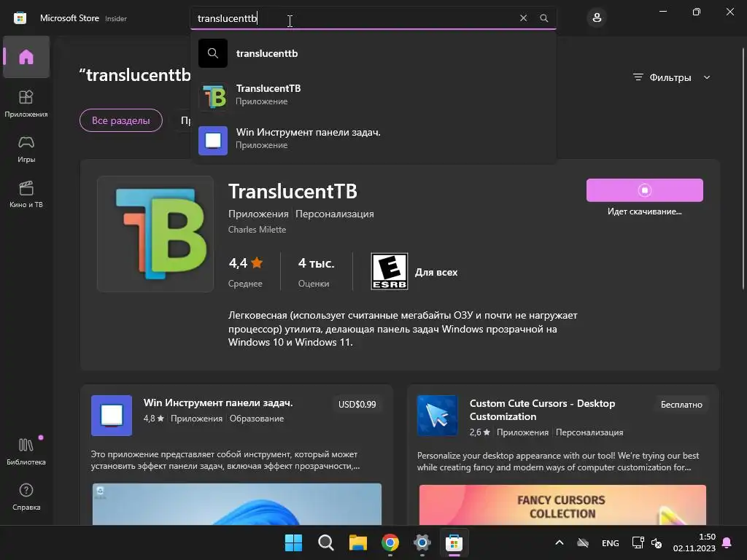747x560 pixels.
Task: Click the vertical scrollbar of results
Action: 743,168
